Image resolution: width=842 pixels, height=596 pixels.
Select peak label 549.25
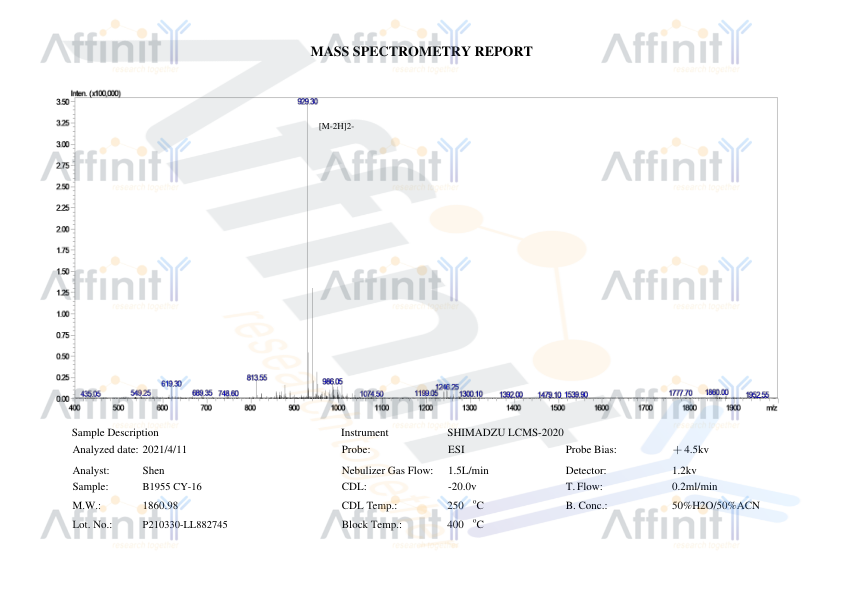point(141,394)
